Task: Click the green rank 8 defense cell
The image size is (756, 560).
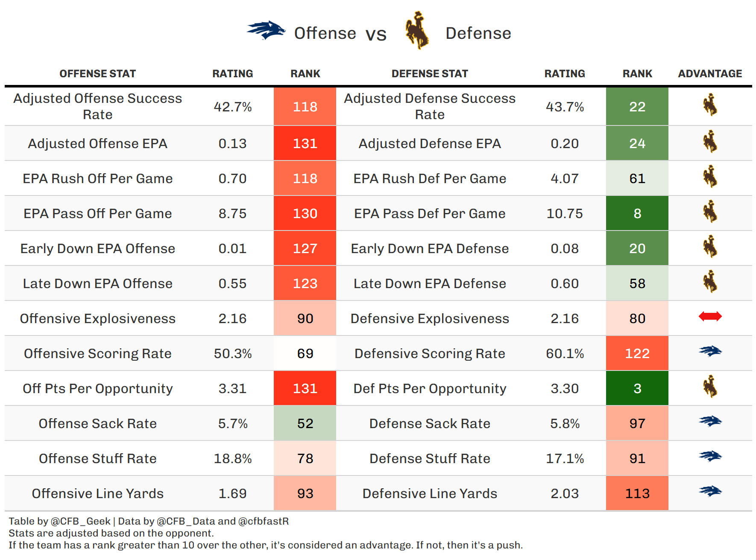Action: tap(637, 213)
